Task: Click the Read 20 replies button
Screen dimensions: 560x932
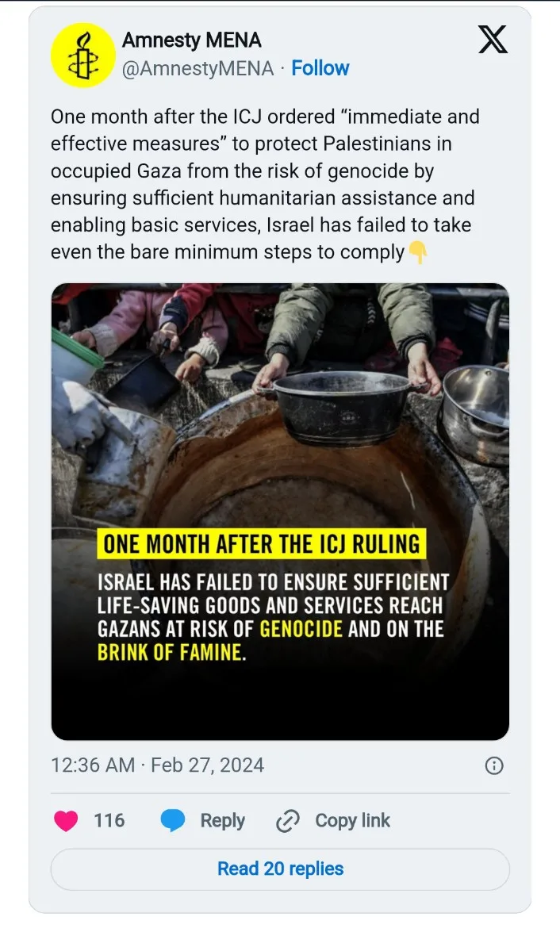Action: click(x=280, y=869)
